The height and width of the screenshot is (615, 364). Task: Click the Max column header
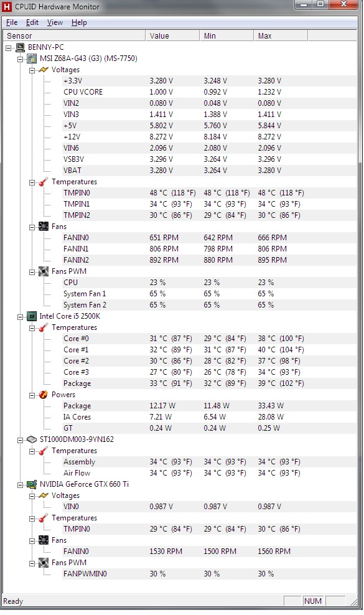point(281,35)
